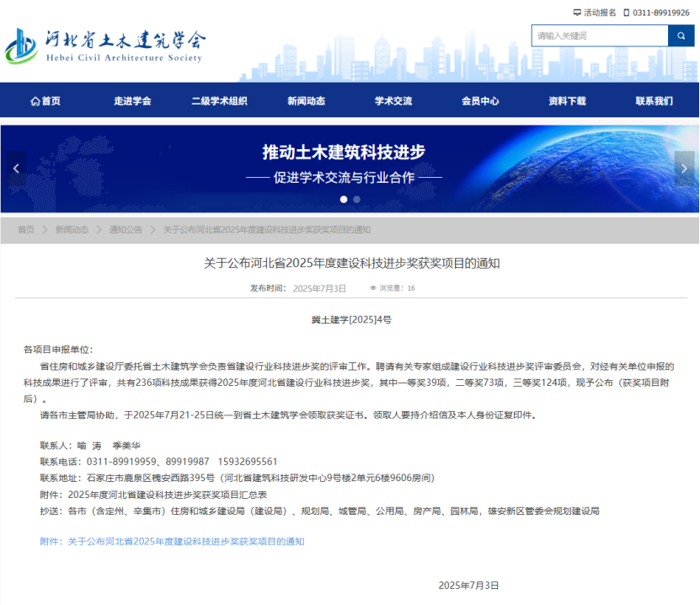Click the 联系我们 navigation item

(x=654, y=101)
